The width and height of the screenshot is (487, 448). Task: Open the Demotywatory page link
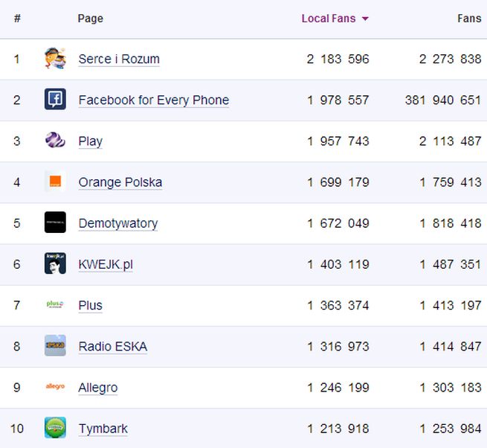[117, 223]
